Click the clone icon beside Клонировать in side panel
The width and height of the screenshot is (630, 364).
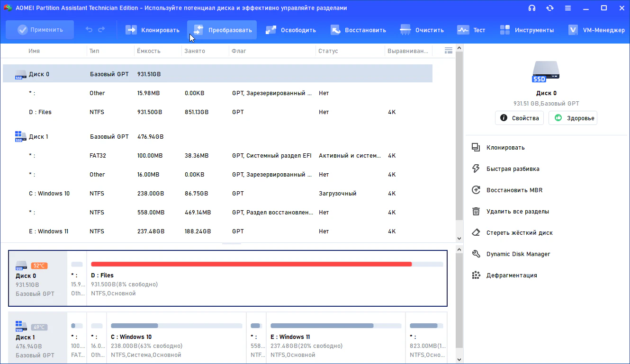pos(477,148)
